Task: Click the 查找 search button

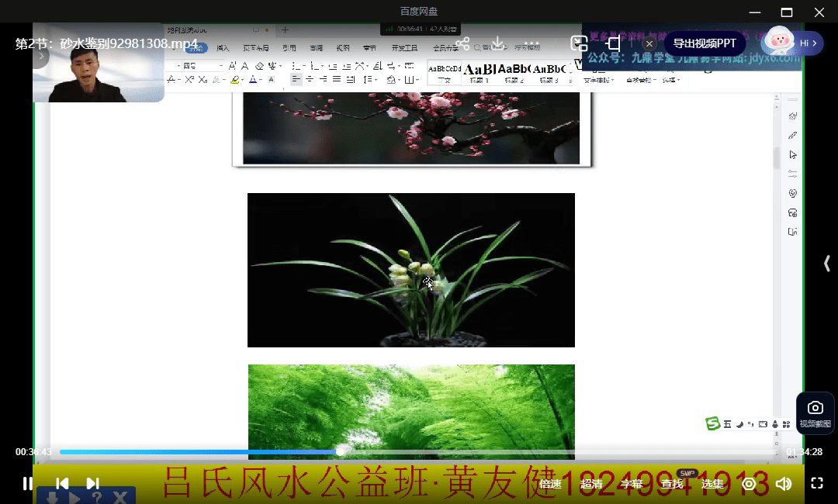Action: 672,484
